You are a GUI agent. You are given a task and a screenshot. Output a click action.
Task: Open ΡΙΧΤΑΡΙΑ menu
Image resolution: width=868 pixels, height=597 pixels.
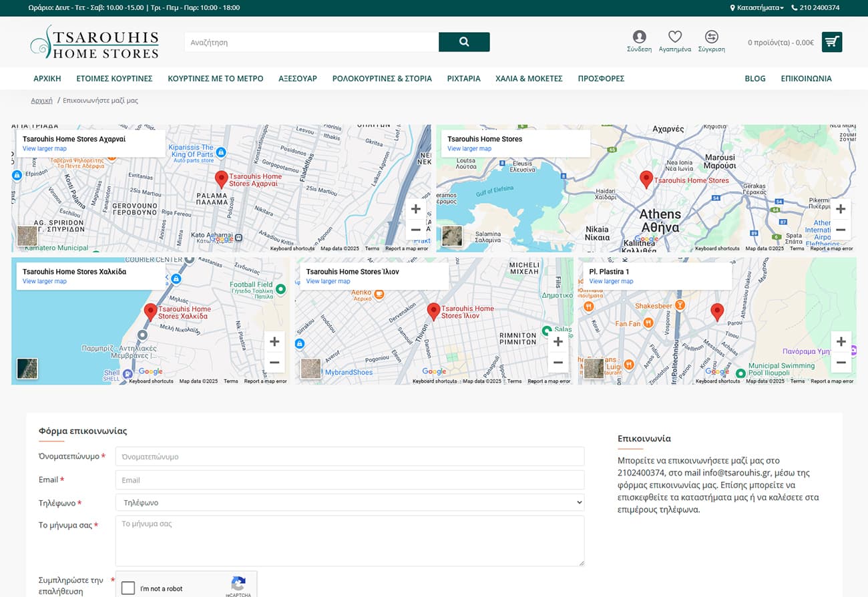coord(464,78)
